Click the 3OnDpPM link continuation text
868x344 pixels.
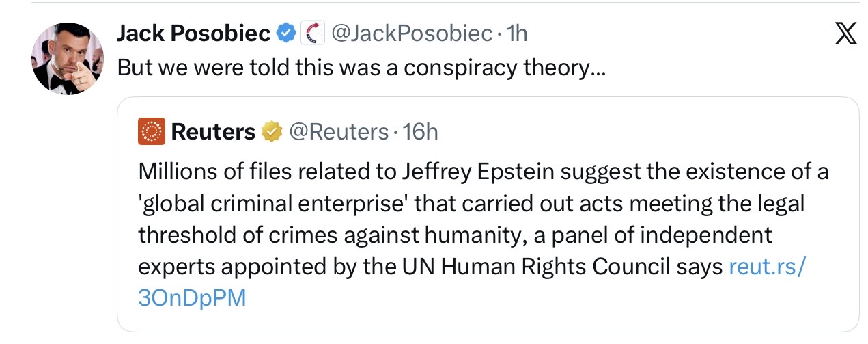(191, 299)
